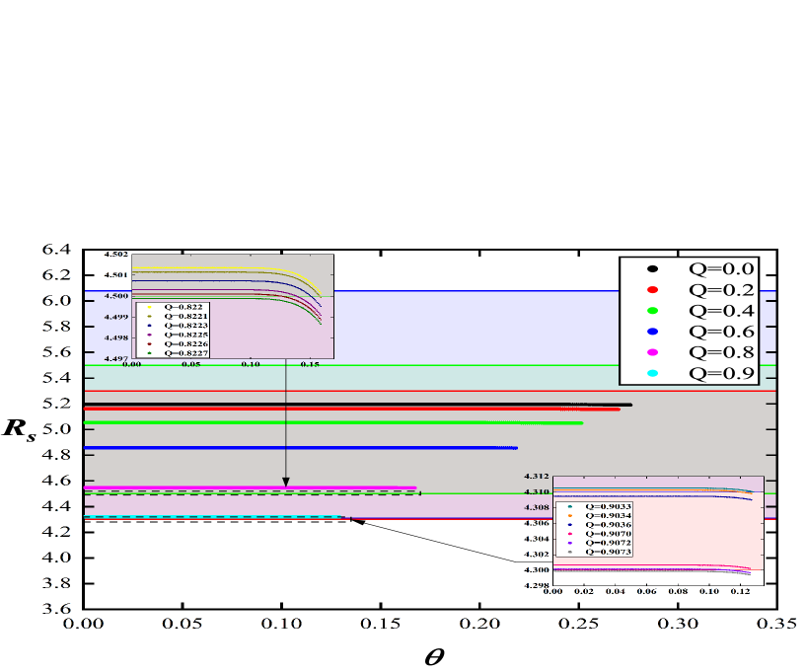Image resolution: width=806 pixels, height=672 pixels.
Task: Click the '4.4' y-axis tick label
Action: click(56, 506)
